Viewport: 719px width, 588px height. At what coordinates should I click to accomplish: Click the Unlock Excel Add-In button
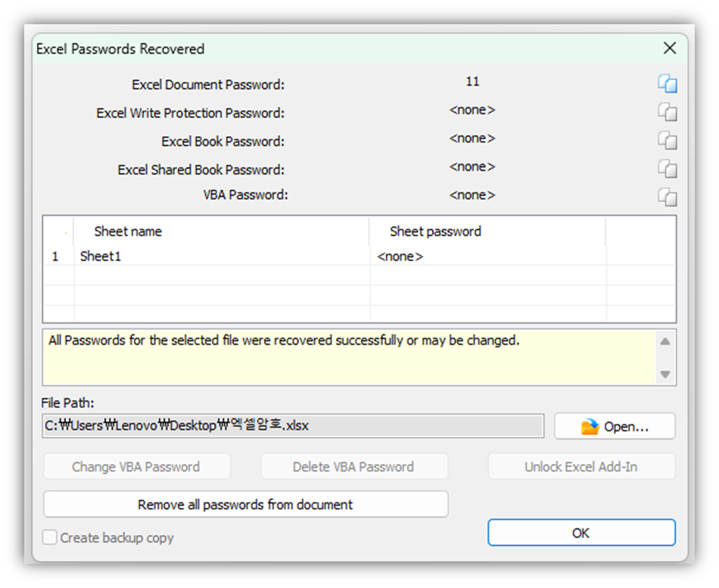tap(580, 467)
